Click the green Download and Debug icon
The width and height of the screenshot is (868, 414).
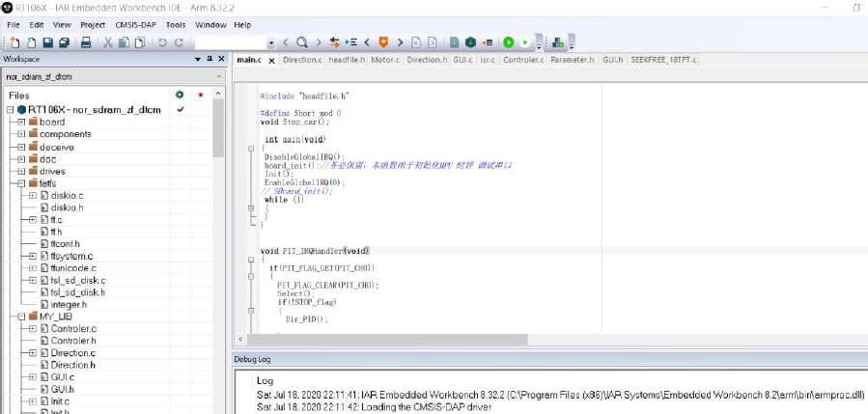click(x=508, y=42)
